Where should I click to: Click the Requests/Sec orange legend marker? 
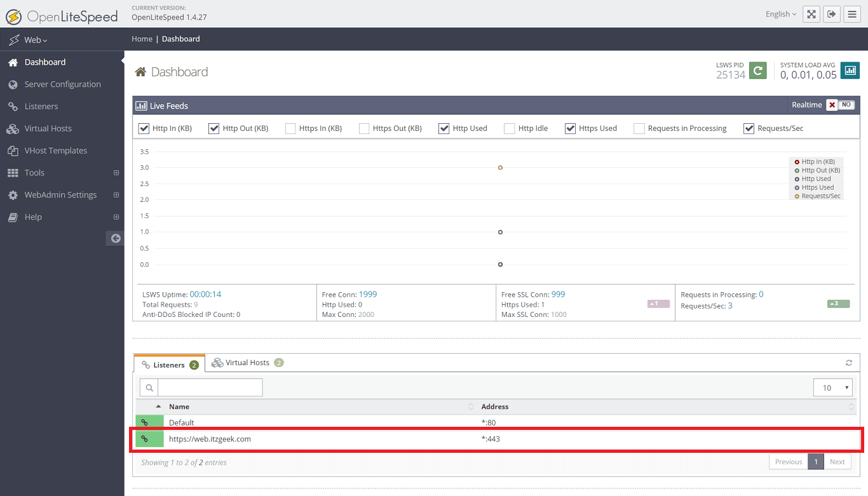(797, 196)
